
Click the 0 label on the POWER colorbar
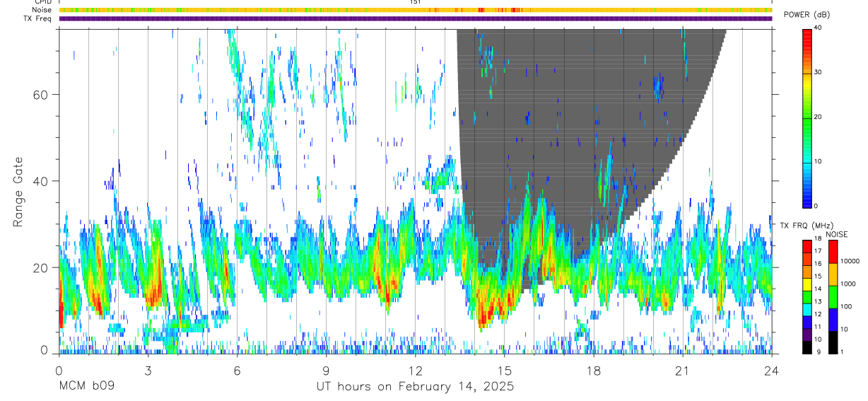[816, 206]
